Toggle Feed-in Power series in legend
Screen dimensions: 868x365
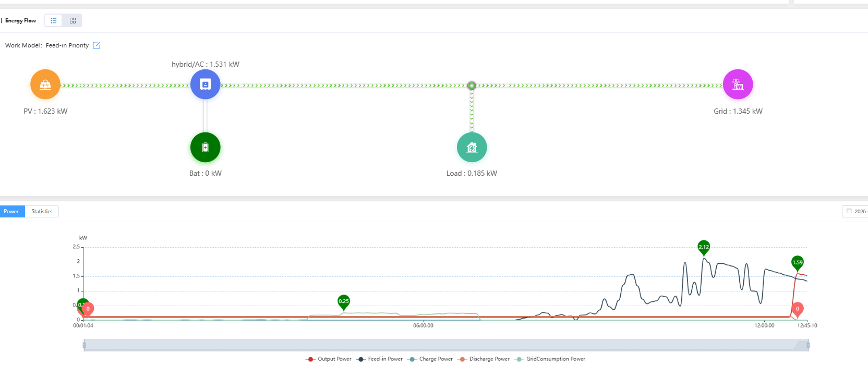(x=379, y=359)
